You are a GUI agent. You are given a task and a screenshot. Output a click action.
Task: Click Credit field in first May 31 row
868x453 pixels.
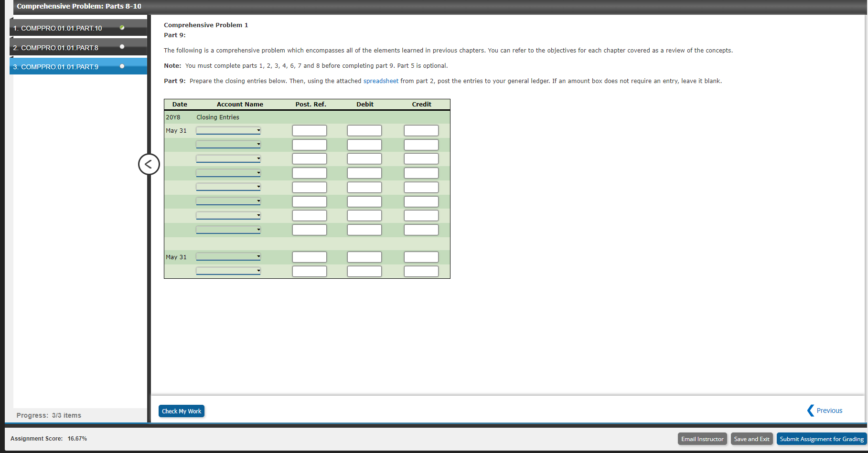[x=421, y=130]
